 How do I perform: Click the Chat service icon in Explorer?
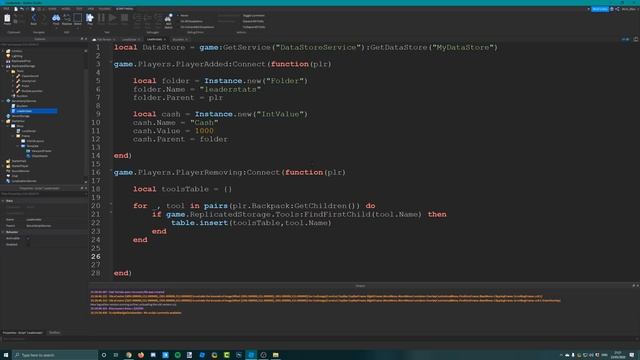pos(8,176)
